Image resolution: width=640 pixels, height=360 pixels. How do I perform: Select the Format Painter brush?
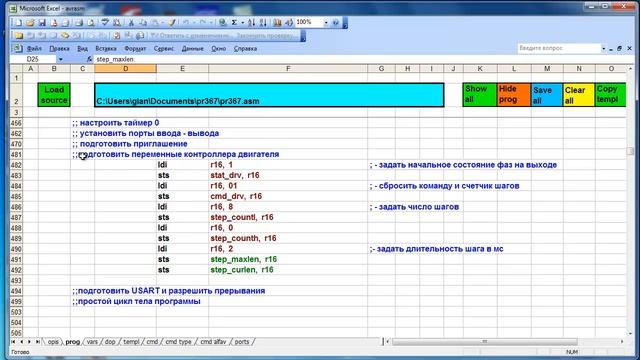[172, 23]
